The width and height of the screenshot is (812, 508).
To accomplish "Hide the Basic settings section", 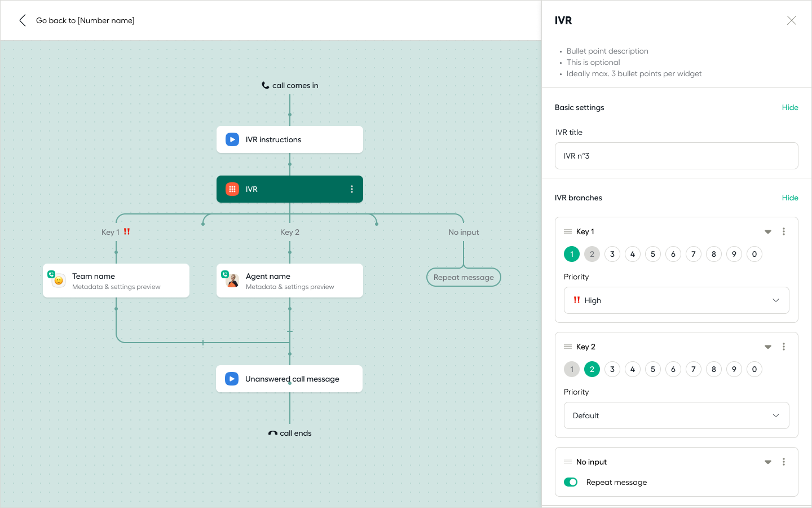I will click(x=789, y=107).
